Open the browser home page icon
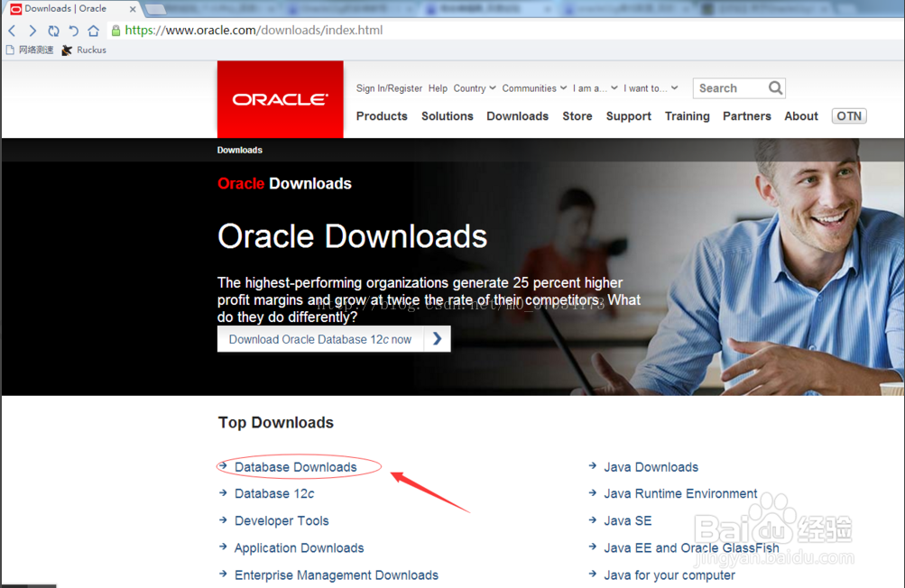The width and height of the screenshot is (905, 588). pos(94,31)
